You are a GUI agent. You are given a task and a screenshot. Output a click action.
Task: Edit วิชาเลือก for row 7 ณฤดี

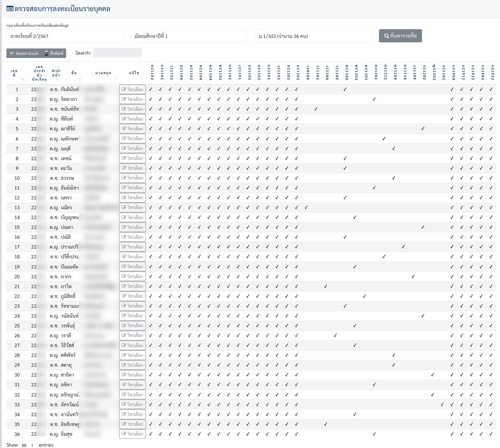click(x=133, y=148)
